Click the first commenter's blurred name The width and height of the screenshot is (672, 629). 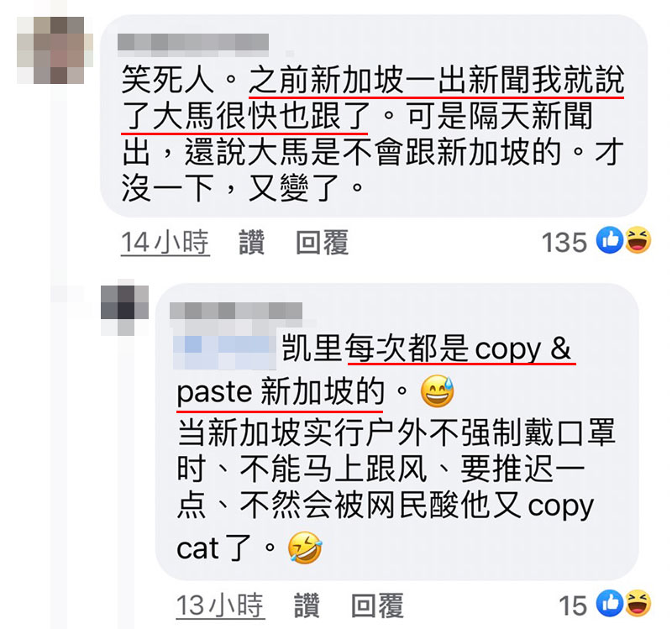(x=193, y=45)
